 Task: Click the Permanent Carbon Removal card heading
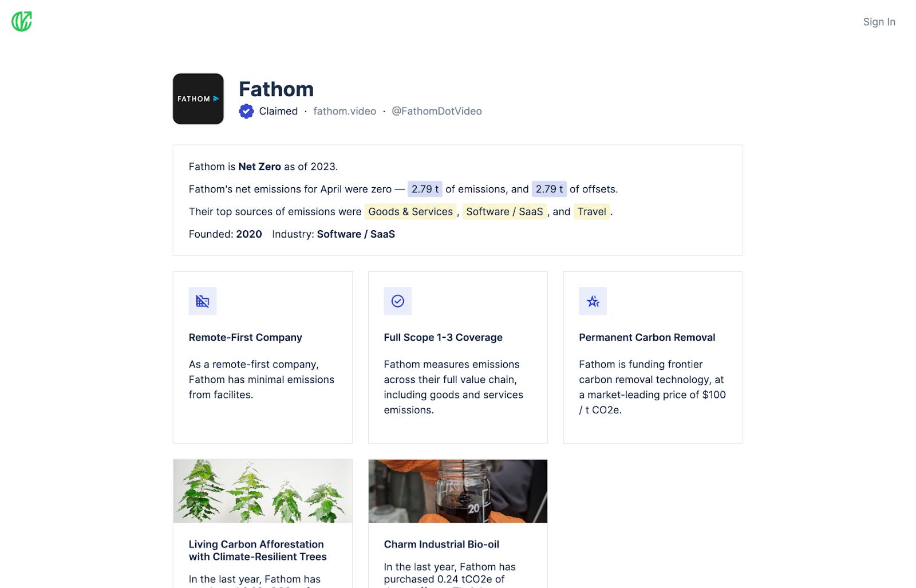(647, 337)
